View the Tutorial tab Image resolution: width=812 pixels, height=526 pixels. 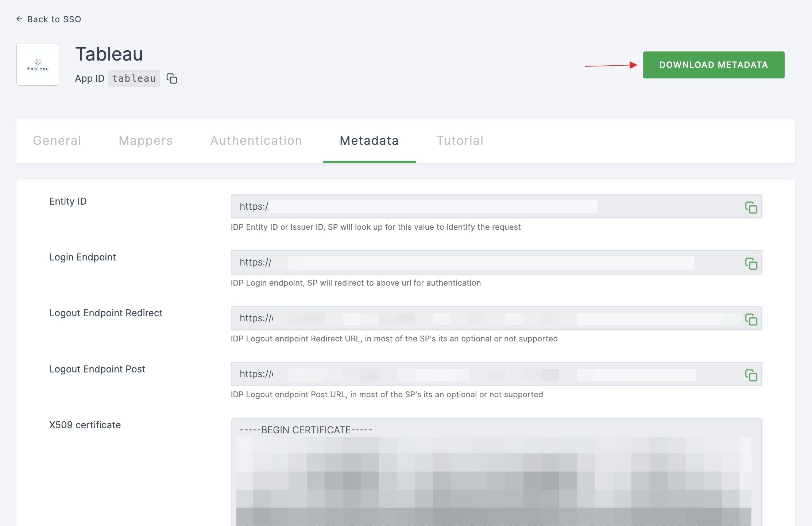point(460,141)
